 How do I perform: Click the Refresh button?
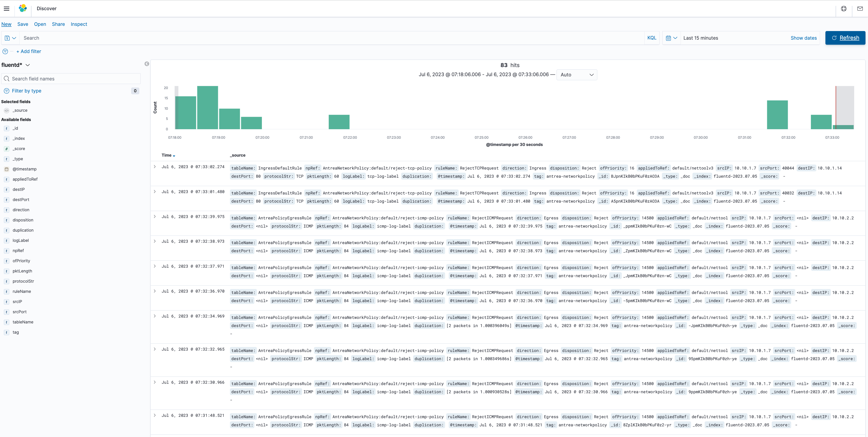coord(845,38)
